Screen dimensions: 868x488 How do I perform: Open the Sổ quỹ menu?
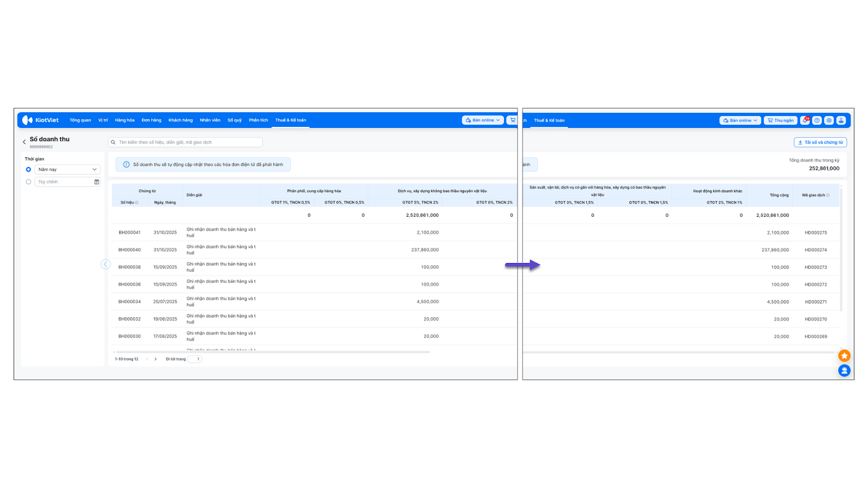click(x=234, y=120)
